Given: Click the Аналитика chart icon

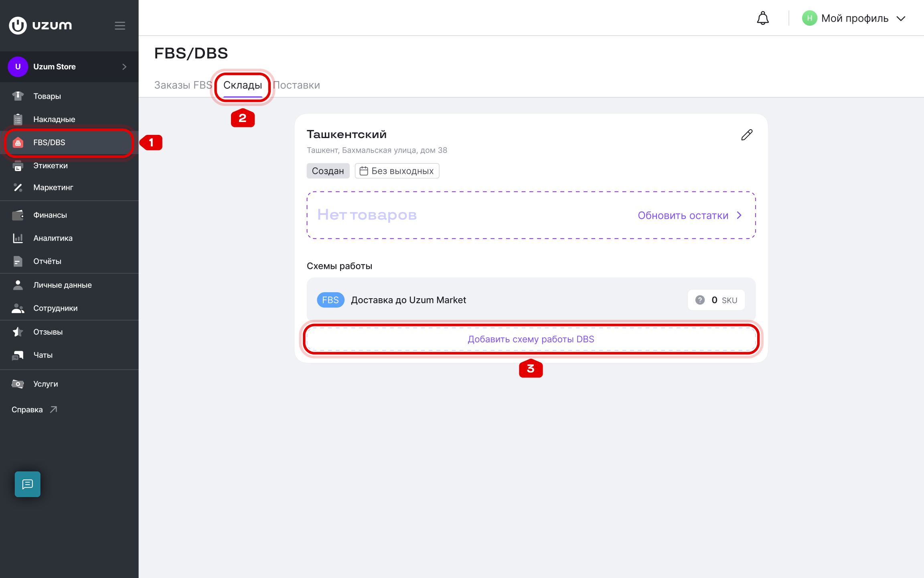Looking at the screenshot, I should (x=18, y=238).
